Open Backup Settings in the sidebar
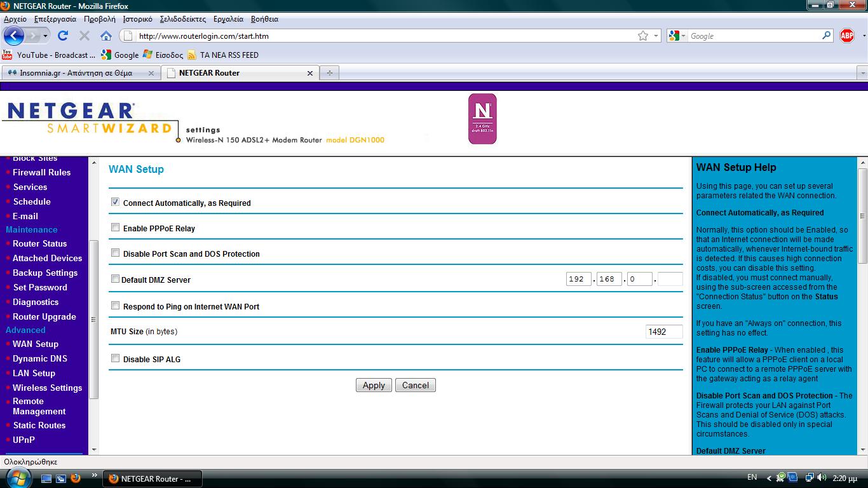 [x=45, y=273]
